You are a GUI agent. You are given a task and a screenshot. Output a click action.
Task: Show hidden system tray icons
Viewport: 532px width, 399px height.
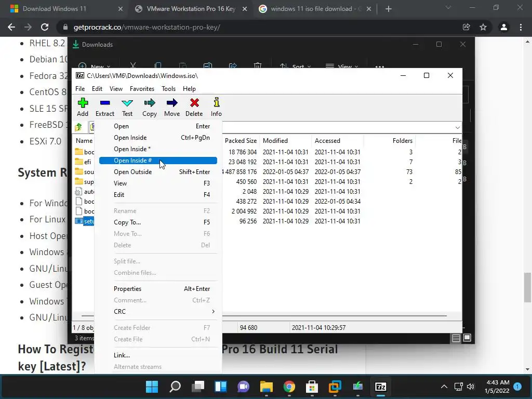(x=444, y=387)
